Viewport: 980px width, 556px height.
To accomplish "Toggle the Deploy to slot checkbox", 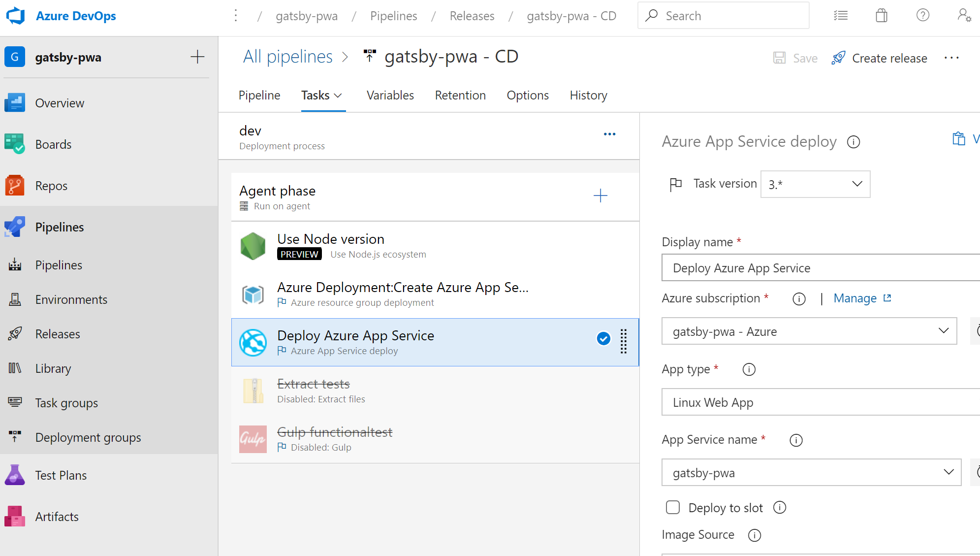I will (672, 508).
